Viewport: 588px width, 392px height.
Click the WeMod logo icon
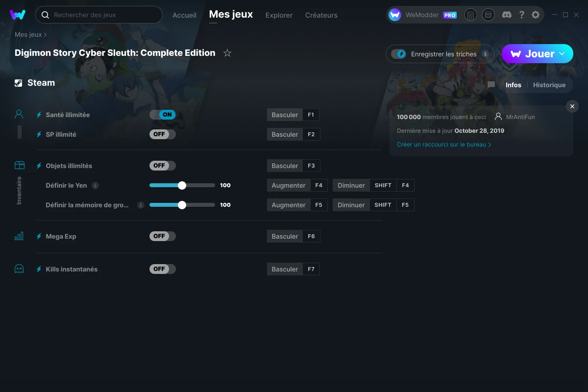click(18, 15)
